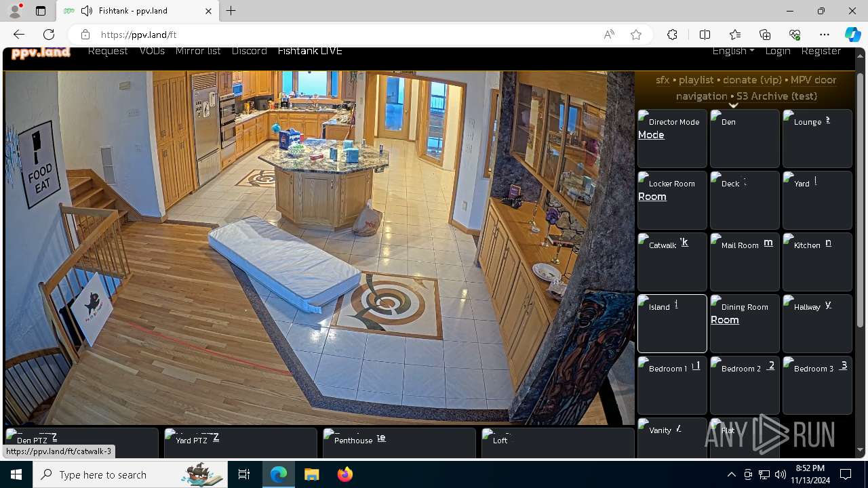Screen dimensions: 868x488
Task: Switch to Catwalk camera
Action: (x=672, y=262)
